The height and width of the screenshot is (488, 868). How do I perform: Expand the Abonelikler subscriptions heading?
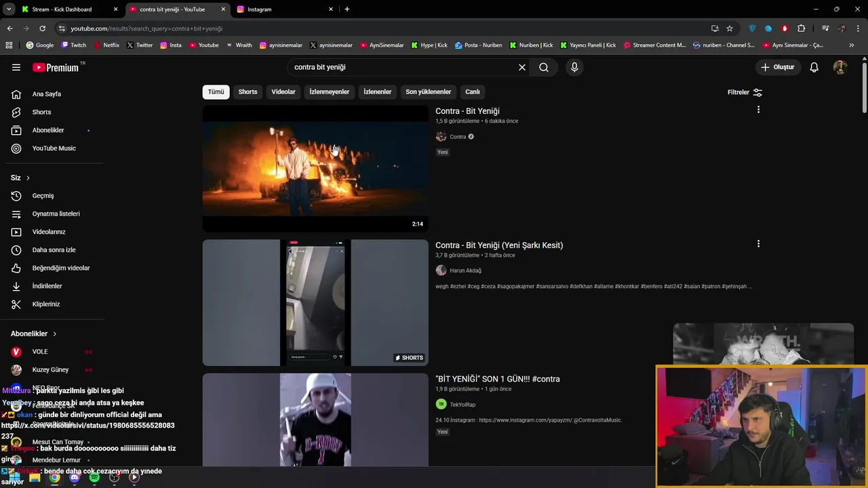click(34, 333)
